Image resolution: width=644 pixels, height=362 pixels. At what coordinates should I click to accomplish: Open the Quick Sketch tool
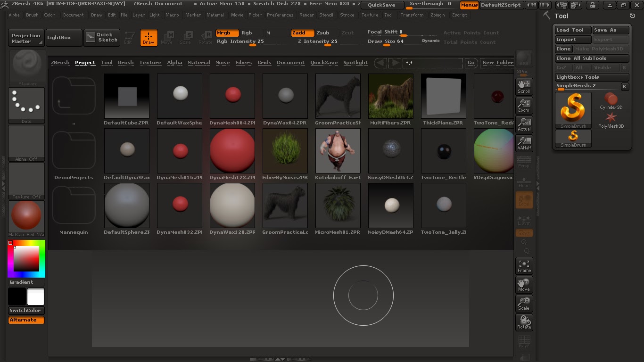[102, 38]
